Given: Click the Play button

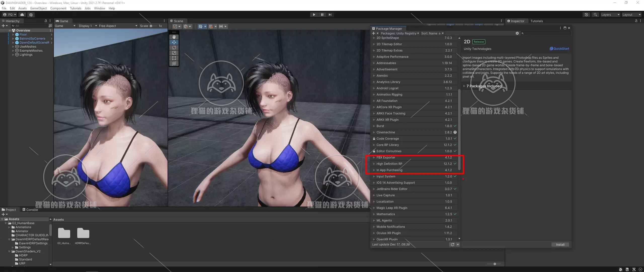Looking at the screenshot, I should [x=314, y=15].
